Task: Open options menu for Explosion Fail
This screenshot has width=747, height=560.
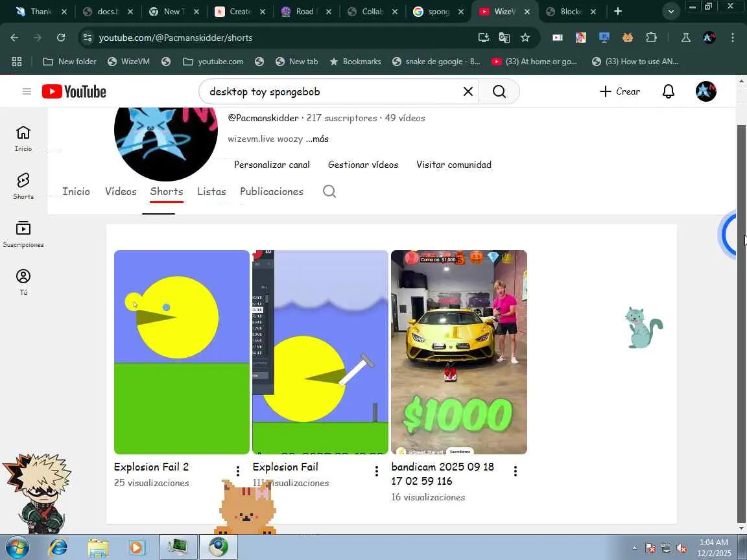Action: coord(376,471)
